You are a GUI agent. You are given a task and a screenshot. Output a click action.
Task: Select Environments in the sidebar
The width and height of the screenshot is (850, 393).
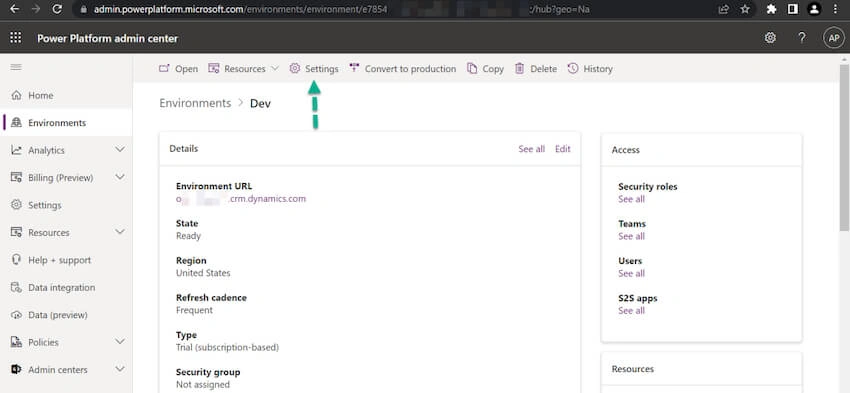(x=66, y=123)
